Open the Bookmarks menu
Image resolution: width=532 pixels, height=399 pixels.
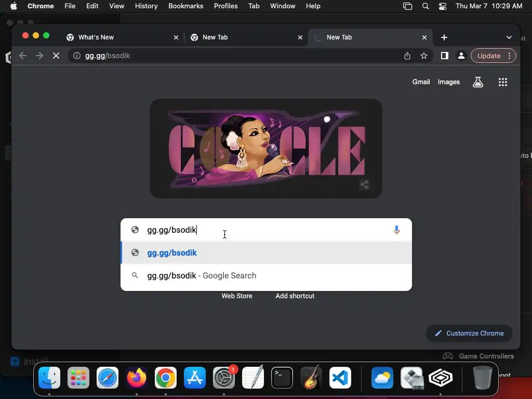pyautogui.click(x=185, y=6)
